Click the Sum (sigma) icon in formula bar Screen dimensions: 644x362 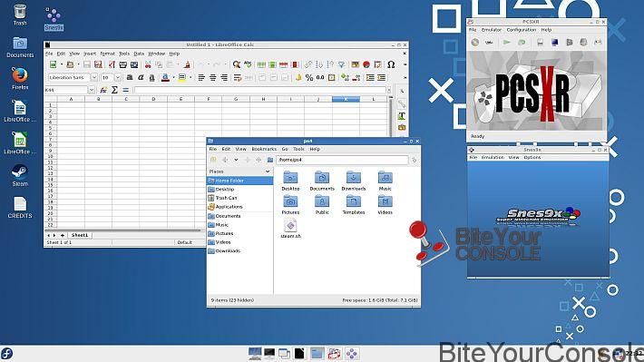(x=114, y=90)
